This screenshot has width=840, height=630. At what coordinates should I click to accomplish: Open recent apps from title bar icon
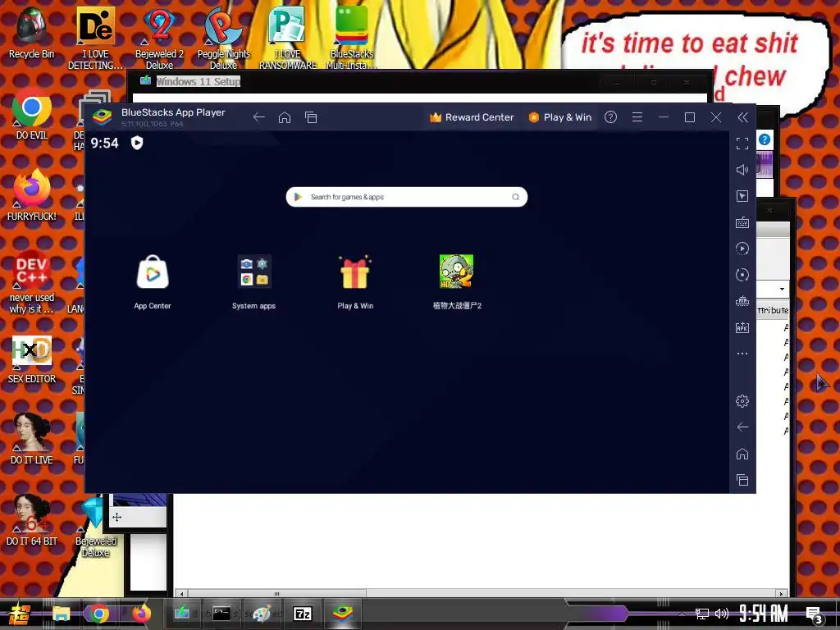click(311, 117)
